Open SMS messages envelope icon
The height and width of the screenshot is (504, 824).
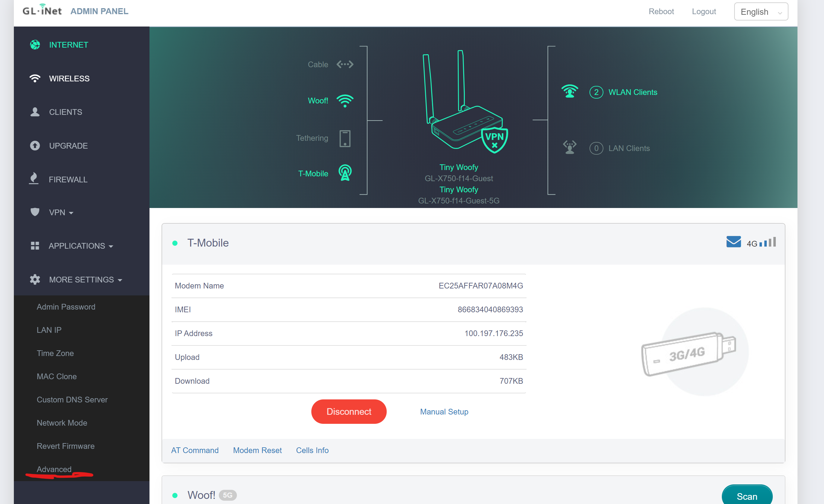[733, 242]
